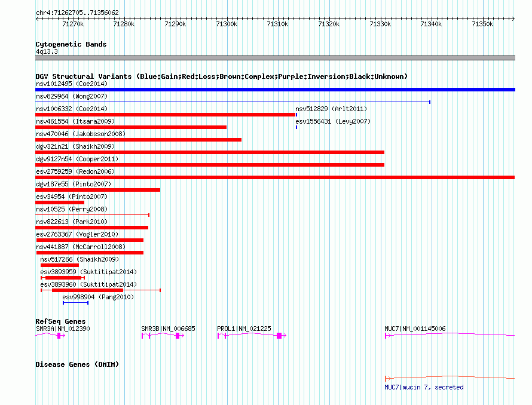Open nsv470046 (Jakobsson2008) variant label
This screenshot has width=532, height=405.
tap(81, 134)
